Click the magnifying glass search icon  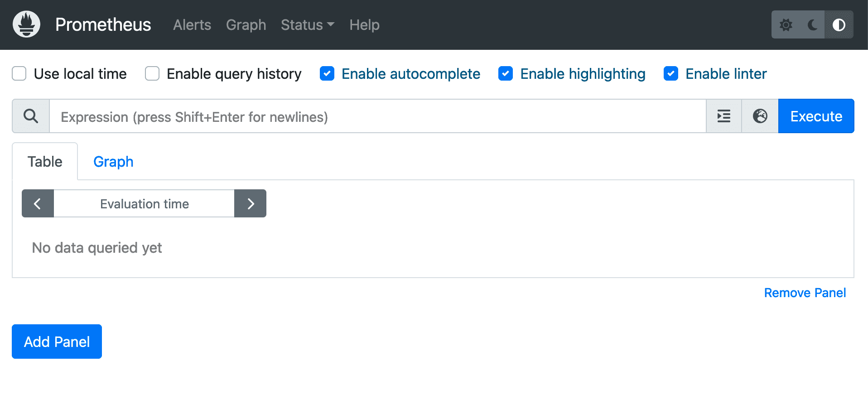31,116
